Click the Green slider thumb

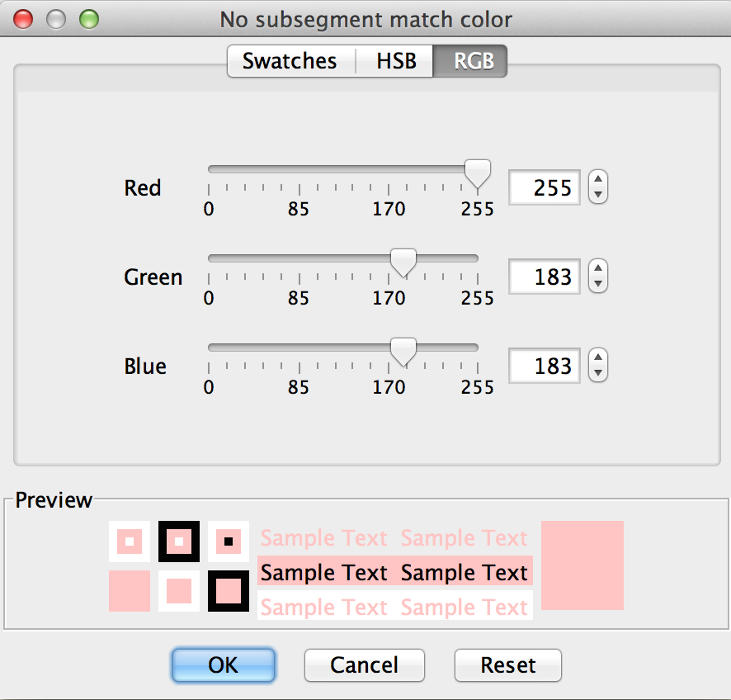coord(403,262)
